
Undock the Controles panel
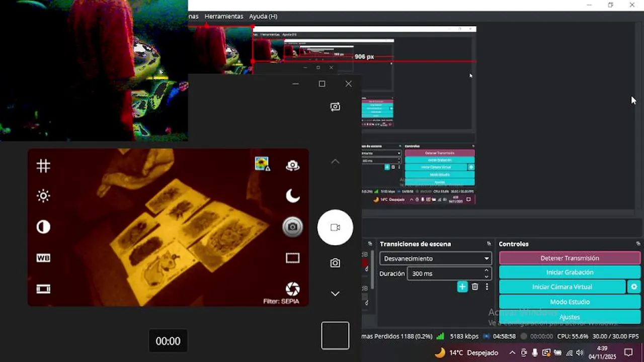[x=638, y=244]
